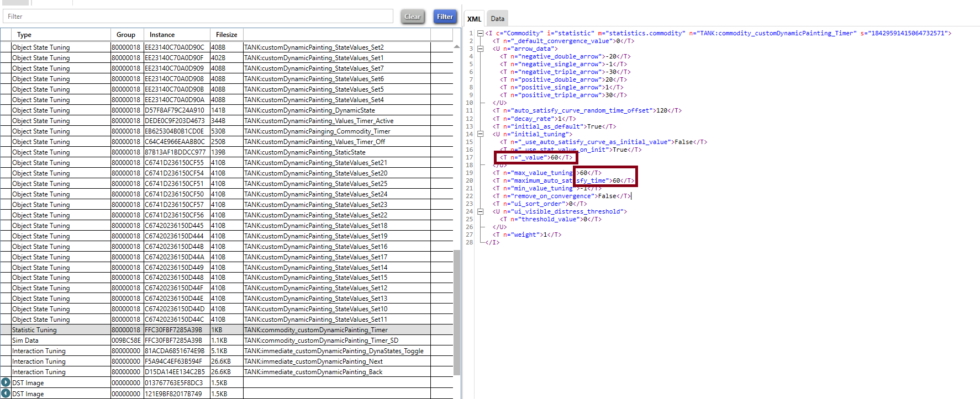Collapse the initial_tuning XML block

pyautogui.click(x=480, y=134)
